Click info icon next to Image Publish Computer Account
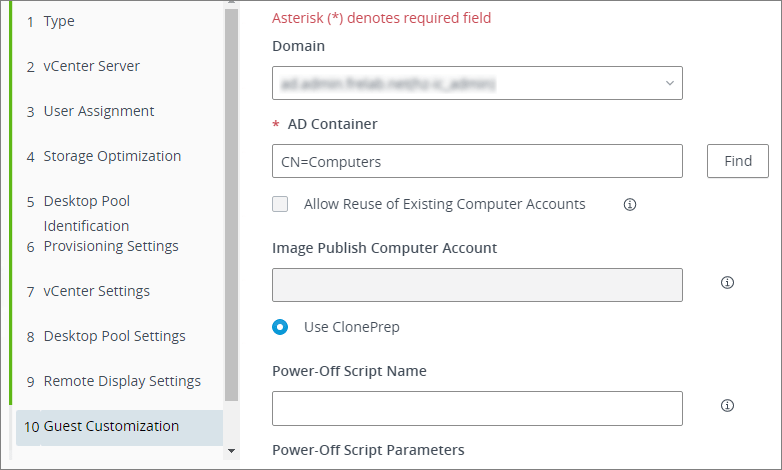This screenshot has width=782, height=470. point(727,283)
